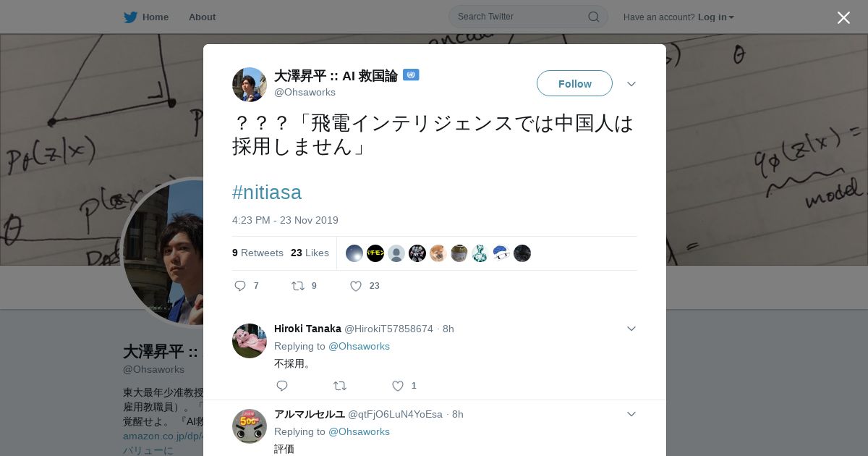Like Hiroki Tanaka's reply

tap(398, 386)
